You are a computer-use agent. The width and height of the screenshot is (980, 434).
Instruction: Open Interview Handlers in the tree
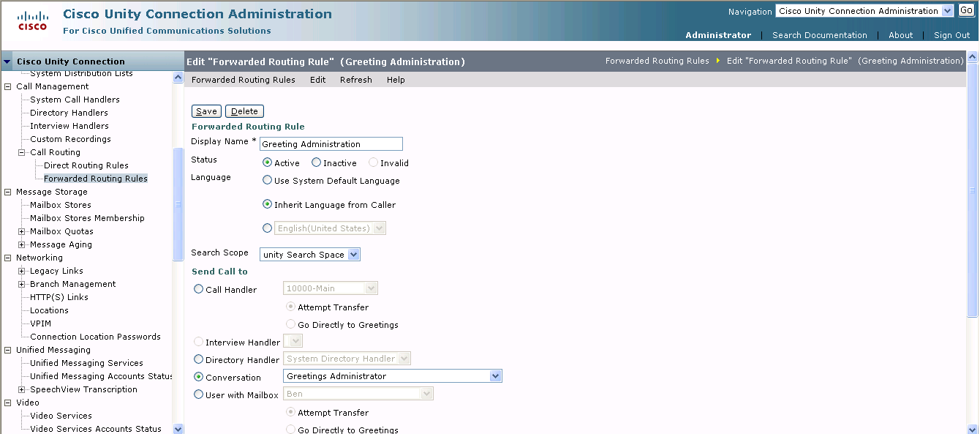(69, 126)
